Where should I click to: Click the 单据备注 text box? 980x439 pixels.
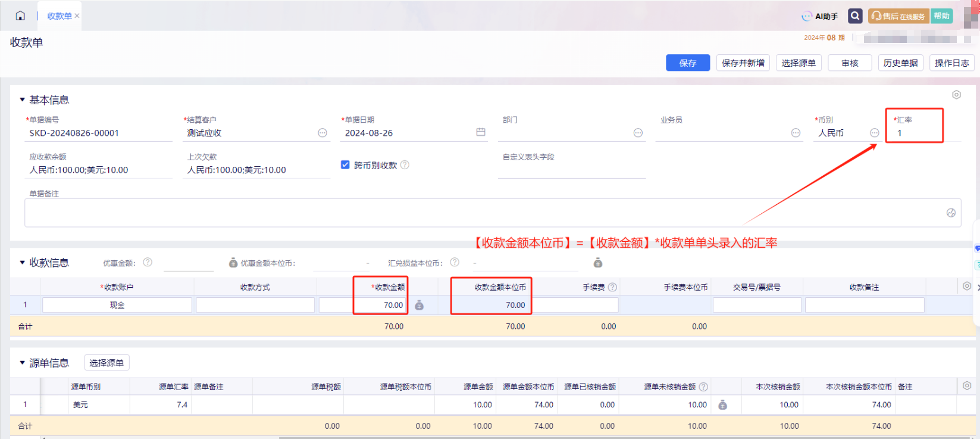[493, 213]
